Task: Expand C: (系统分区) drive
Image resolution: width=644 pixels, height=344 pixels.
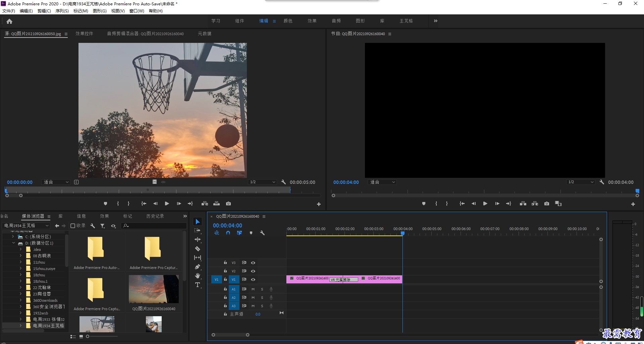Action: click(x=13, y=236)
